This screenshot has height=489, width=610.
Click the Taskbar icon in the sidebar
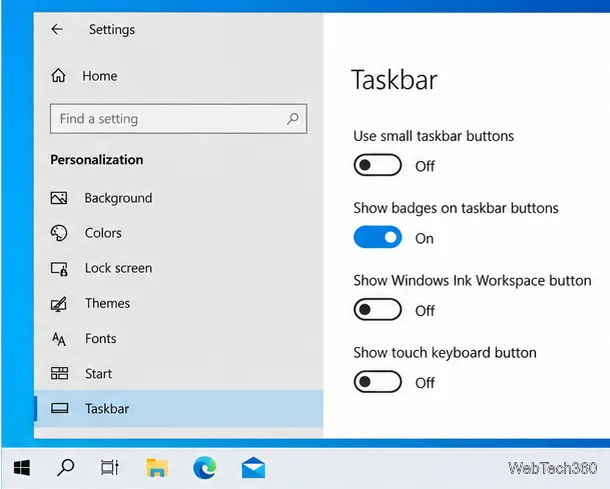(60, 408)
